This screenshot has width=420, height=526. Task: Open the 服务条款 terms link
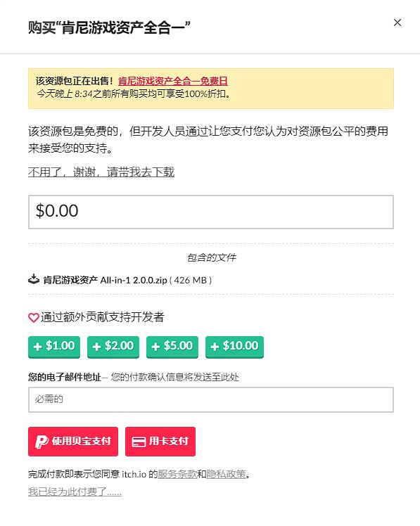coord(177,474)
